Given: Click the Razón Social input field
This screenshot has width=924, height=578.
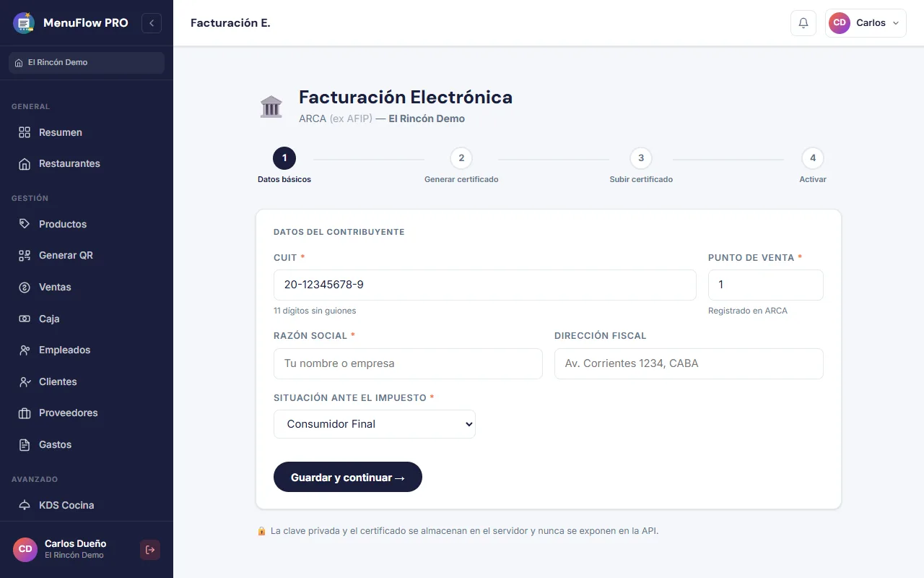Looking at the screenshot, I should (x=408, y=363).
